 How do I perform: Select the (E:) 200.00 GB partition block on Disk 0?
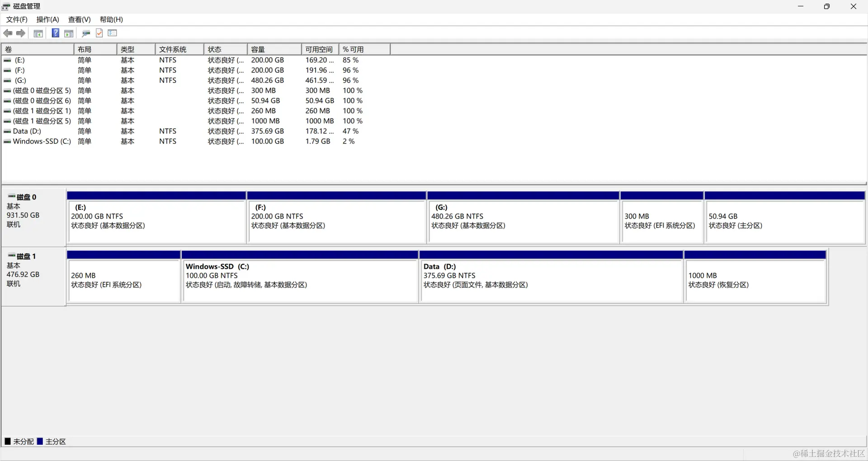click(x=156, y=217)
